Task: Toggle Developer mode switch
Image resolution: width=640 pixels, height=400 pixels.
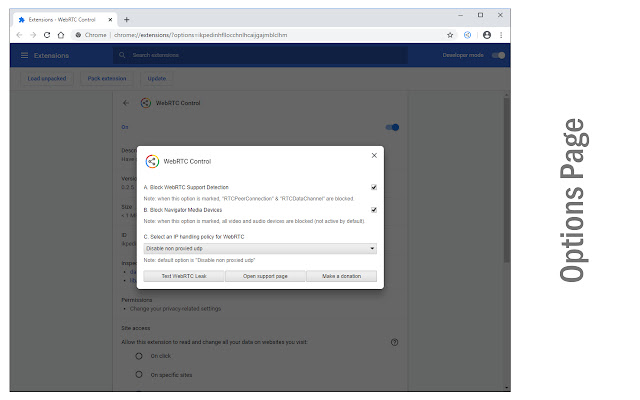Action: coord(499,55)
